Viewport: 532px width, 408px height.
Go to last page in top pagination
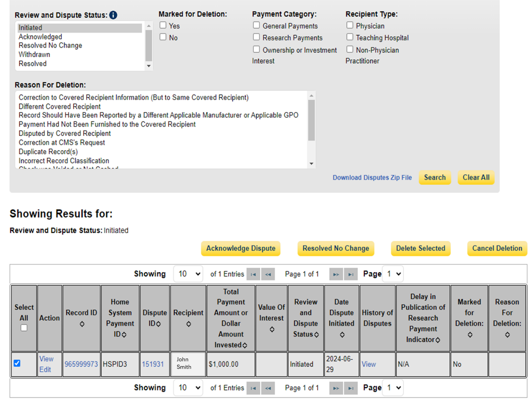(351, 274)
